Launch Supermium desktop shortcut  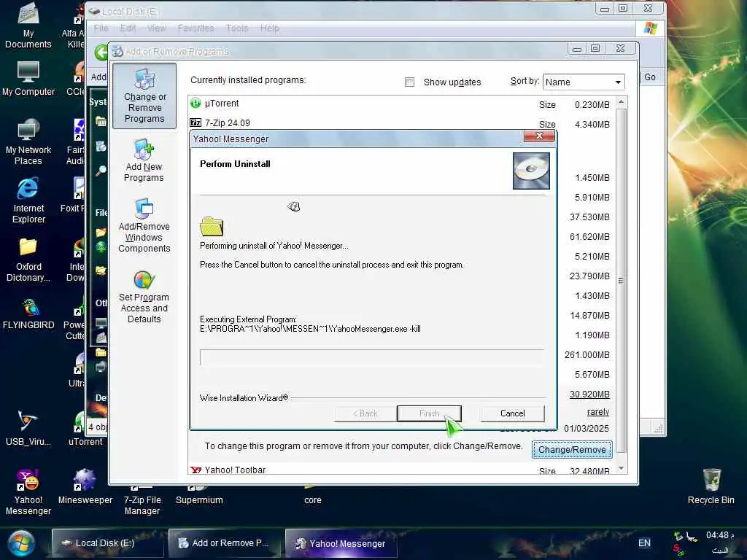(199, 495)
